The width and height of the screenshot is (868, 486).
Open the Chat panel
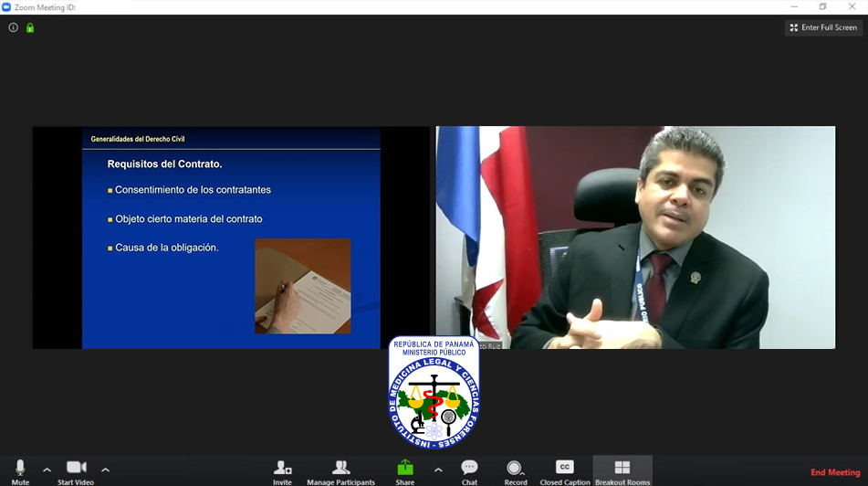469,472
